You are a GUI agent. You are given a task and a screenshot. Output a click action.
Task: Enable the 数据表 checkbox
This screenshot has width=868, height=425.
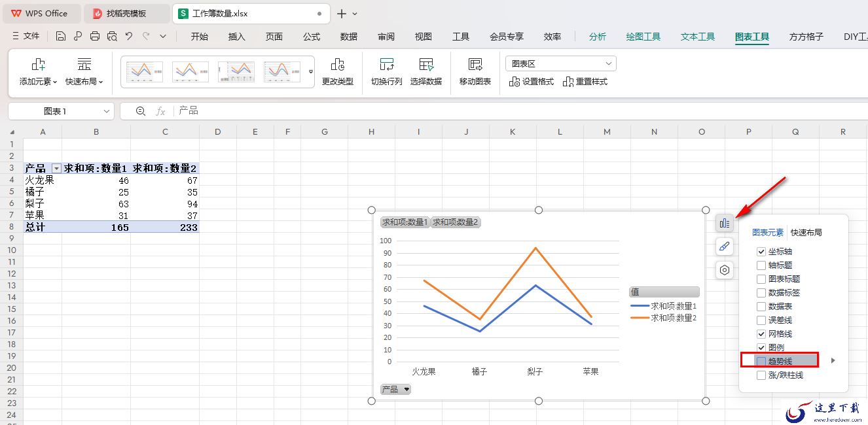tap(761, 307)
